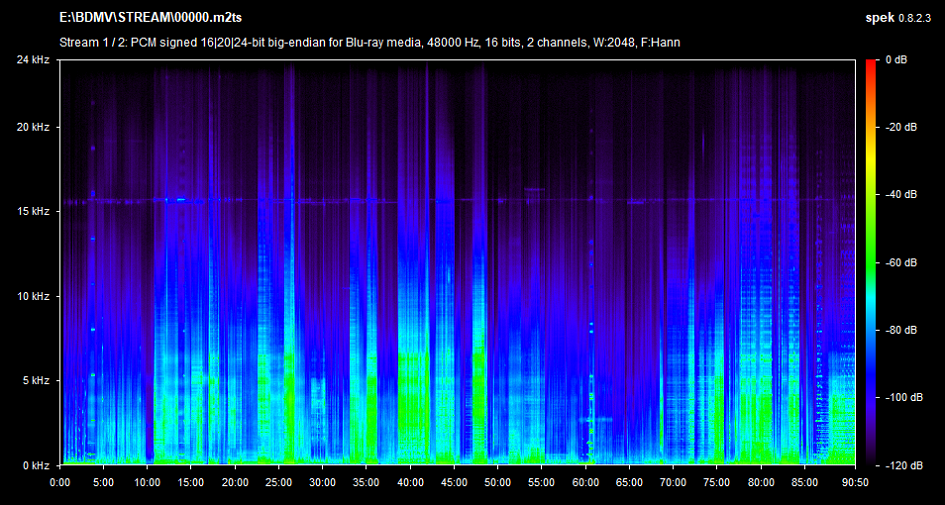Click the 24 kHz frequency label
The image size is (945, 505).
[34, 60]
